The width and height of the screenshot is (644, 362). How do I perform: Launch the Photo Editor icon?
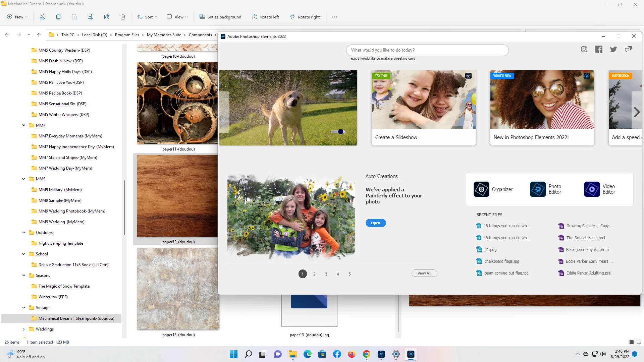click(538, 189)
